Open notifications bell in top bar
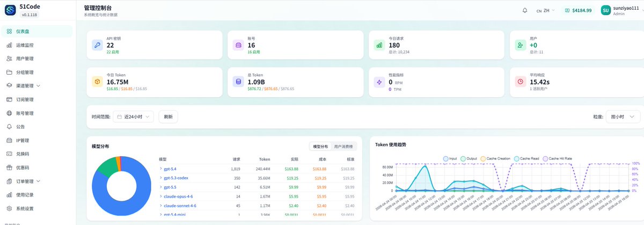Viewport: 644px width, 225px height. click(x=524, y=10)
